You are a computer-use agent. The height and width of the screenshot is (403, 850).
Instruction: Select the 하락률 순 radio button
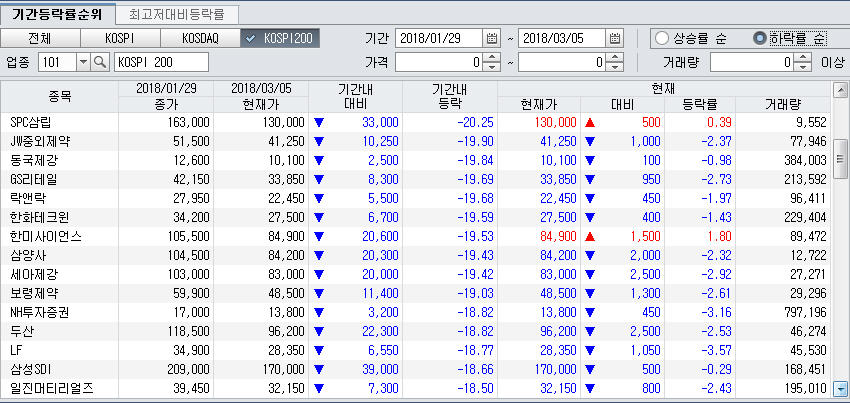tap(760, 39)
